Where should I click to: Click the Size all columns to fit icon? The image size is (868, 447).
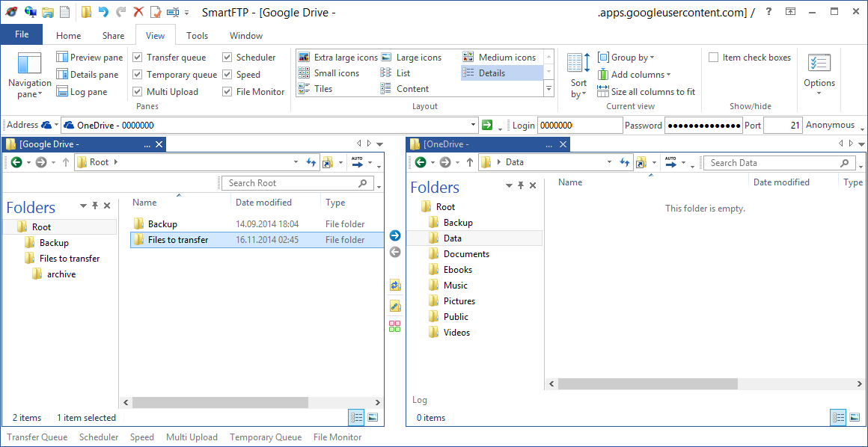pos(603,91)
